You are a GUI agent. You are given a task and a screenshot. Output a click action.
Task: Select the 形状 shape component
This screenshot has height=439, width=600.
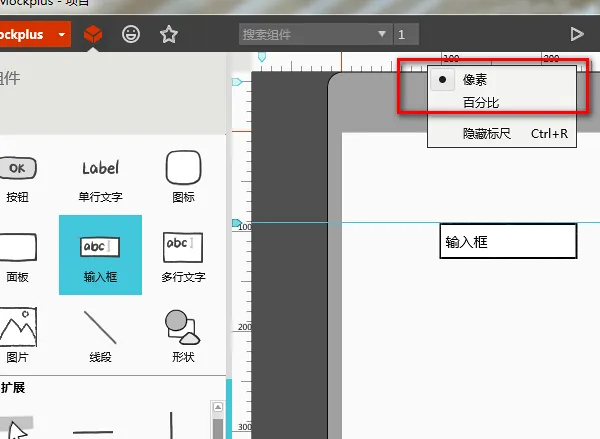183,335
